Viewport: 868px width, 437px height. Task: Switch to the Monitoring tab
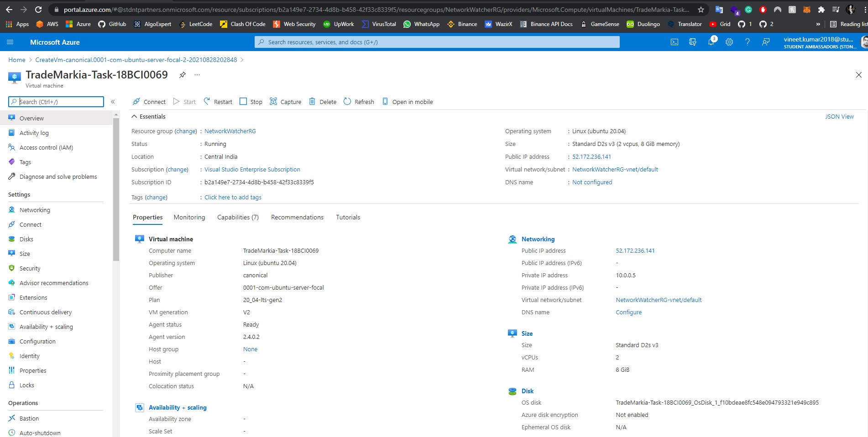click(189, 217)
